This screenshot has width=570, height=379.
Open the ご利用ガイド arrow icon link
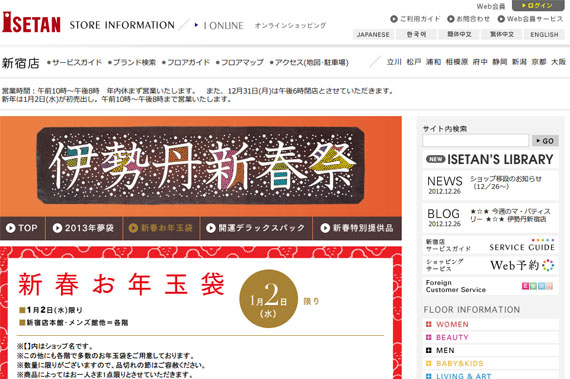click(394, 19)
